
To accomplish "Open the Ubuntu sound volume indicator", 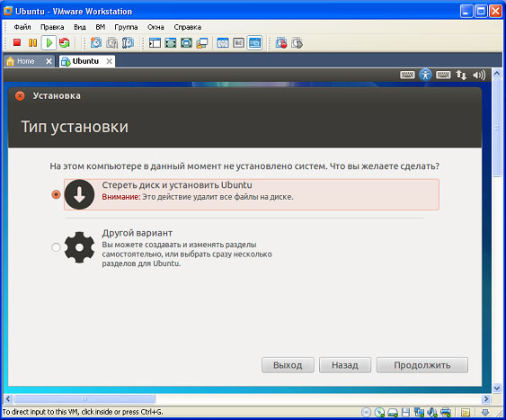I will tap(479, 76).
